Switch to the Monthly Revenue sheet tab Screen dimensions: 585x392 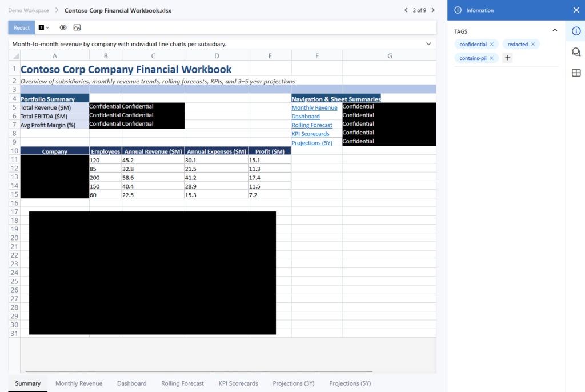tap(79, 383)
